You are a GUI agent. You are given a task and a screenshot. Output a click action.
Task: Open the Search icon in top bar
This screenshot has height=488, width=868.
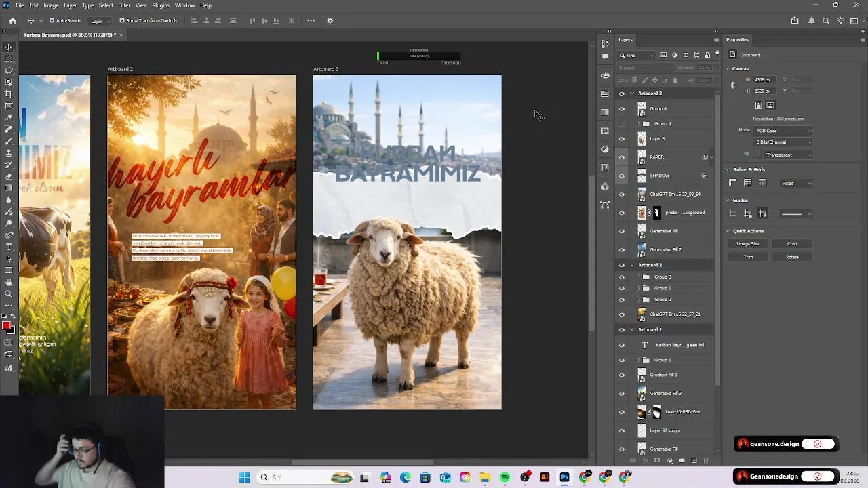tap(825, 20)
